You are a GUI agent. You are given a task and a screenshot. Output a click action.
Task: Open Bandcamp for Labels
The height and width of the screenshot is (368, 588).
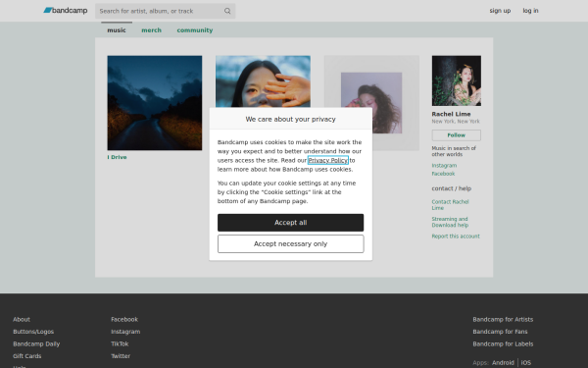503,344
